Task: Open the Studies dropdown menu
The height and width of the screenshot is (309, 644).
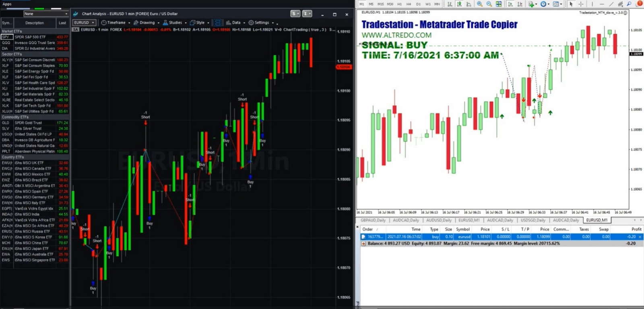Action: [175, 23]
